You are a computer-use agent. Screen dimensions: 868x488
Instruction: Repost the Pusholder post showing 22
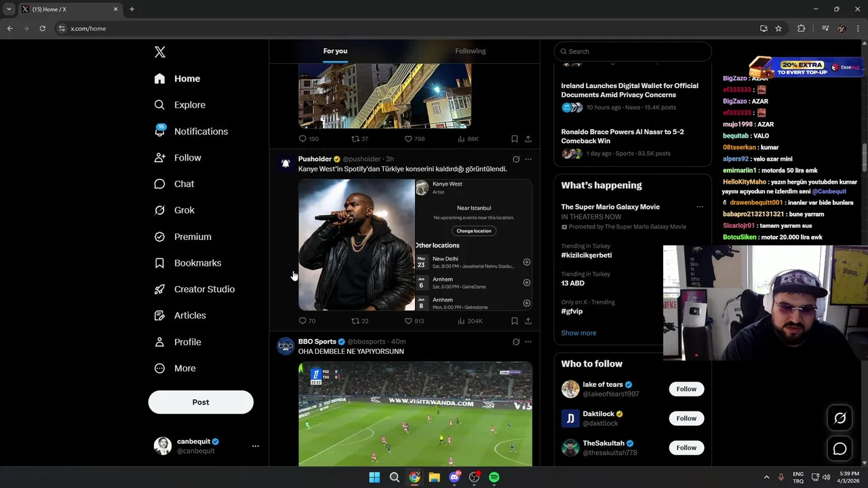pyautogui.click(x=359, y=321)
